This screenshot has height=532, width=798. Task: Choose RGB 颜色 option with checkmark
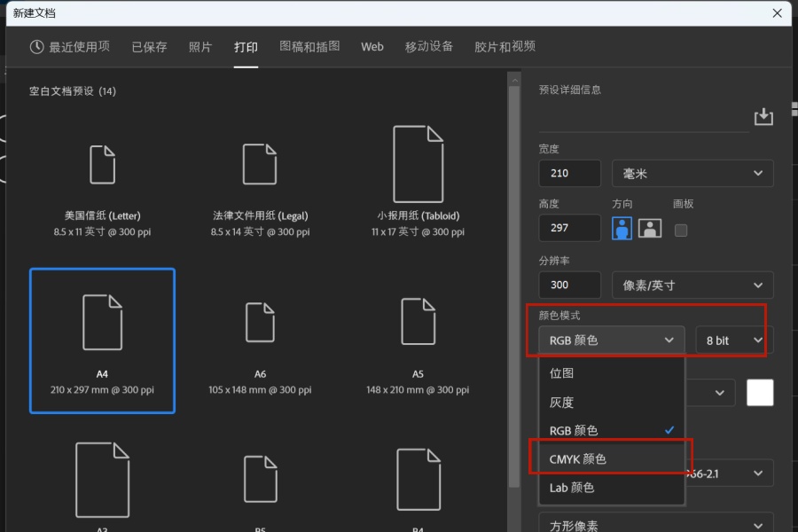[611, 431]
